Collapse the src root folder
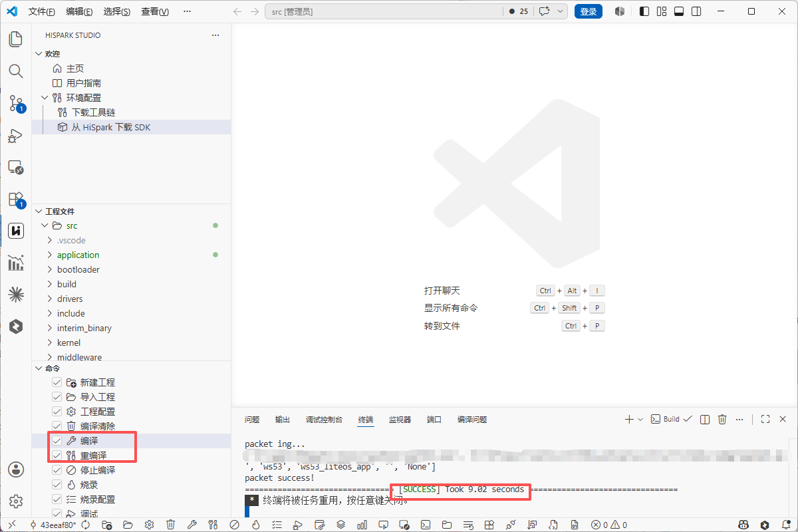This screenshot has height=532, width=798. 45,226
